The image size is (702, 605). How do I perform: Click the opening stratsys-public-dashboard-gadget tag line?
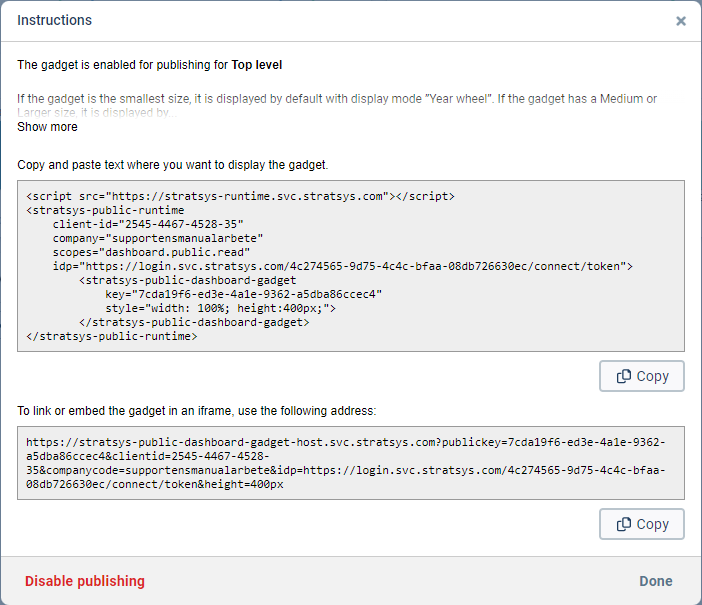[187, 281]
